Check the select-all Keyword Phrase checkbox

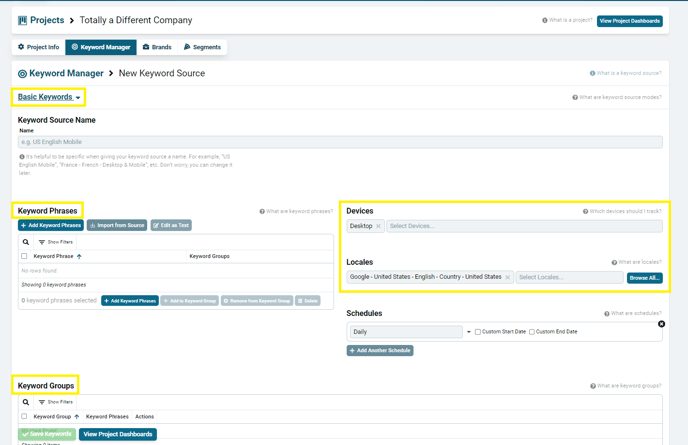24,256
